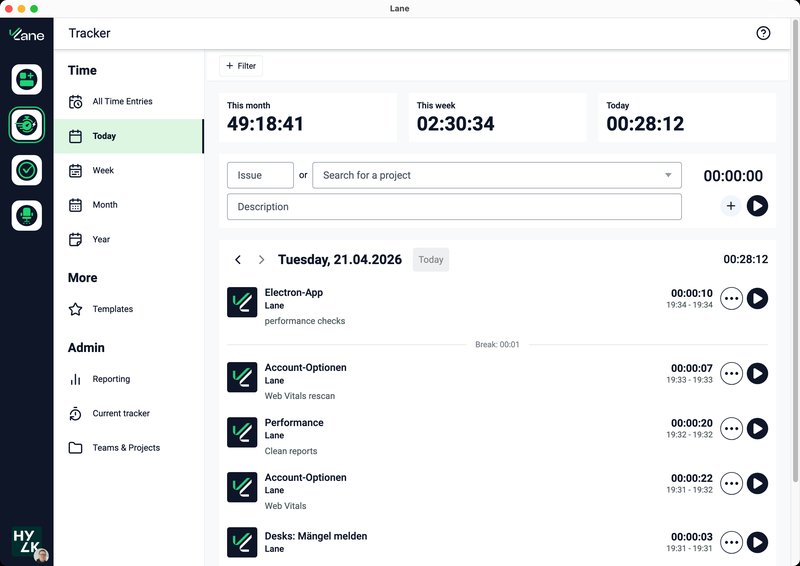Click the Tuesday, 21.04.2026 date heading
This screenshot has width=800, height=566.
(340, 260)
